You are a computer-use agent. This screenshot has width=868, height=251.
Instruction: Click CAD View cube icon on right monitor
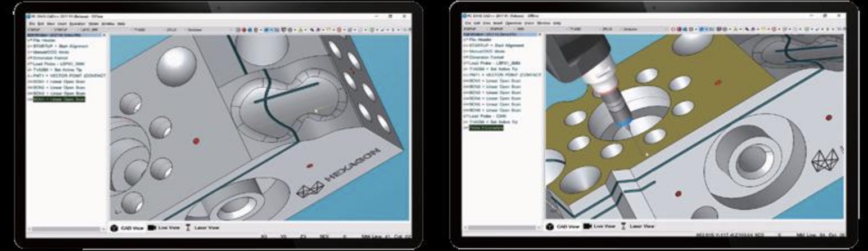pyautogui.click(x=549, y=226)
